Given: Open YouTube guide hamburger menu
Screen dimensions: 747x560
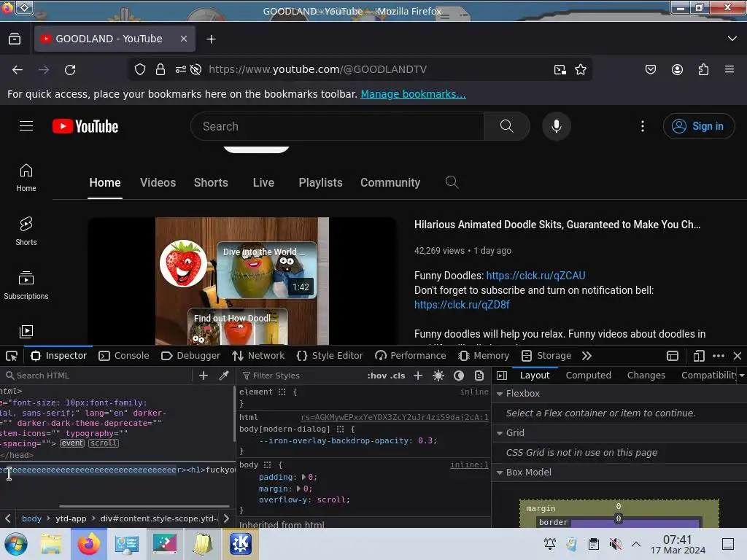Looking at the screenshot, I should tap(26, 125).
